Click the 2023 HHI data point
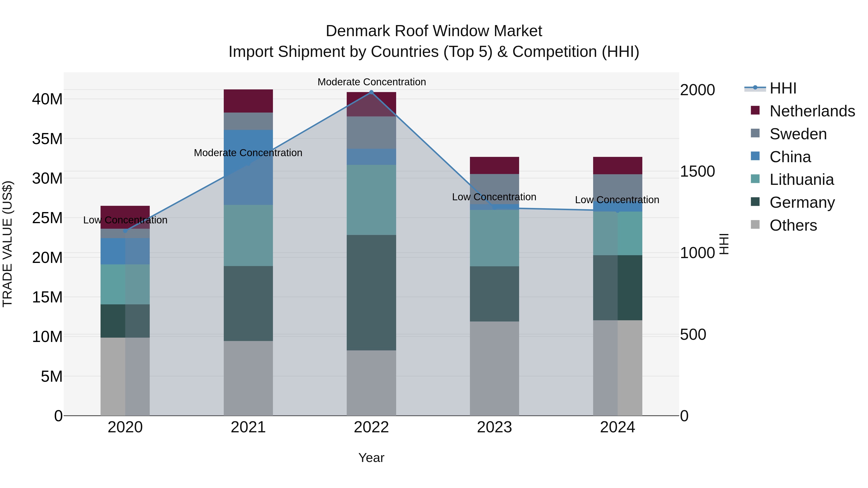 [494, 208]
